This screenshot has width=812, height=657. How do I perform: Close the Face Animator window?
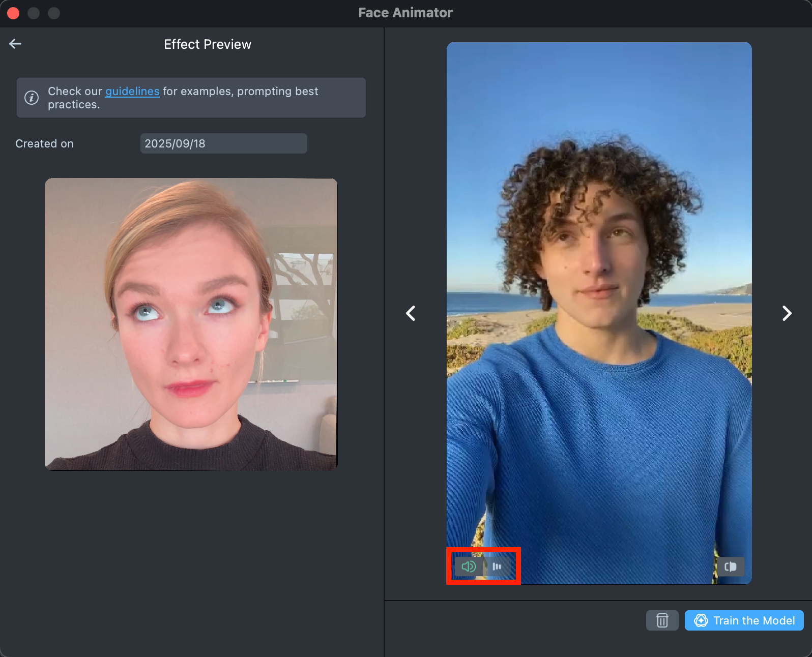point(13,13)
